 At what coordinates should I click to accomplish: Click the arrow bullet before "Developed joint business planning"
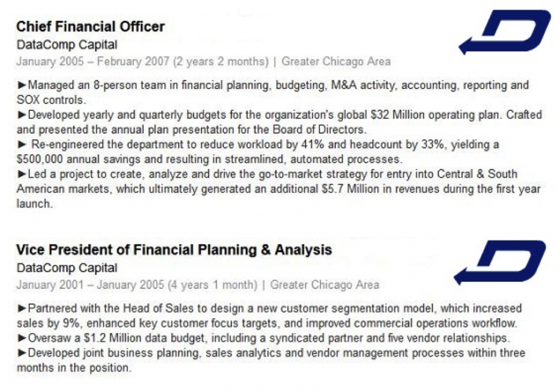click(22, 353)
